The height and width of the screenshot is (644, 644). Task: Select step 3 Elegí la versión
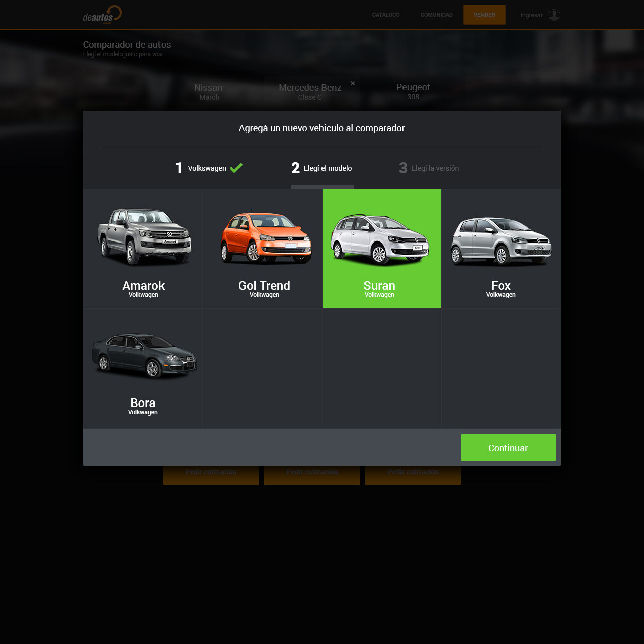[x=429, y=168]
